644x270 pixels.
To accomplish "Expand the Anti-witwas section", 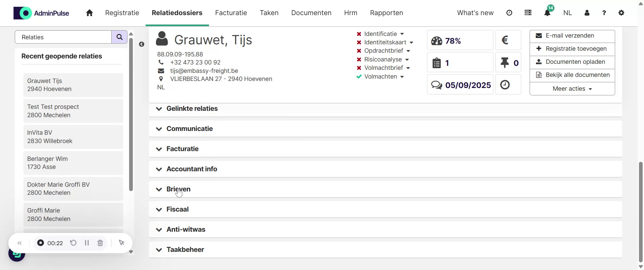I will coord(385,229).
